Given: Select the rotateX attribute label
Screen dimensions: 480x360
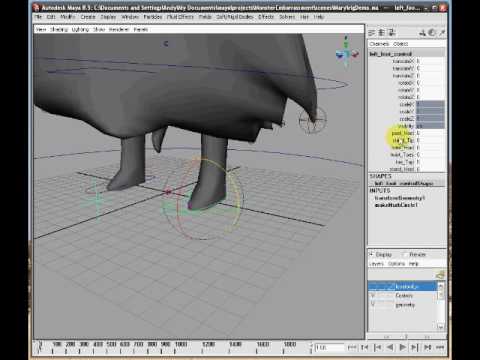Looking at the screenshot, I should pos(406,83).
